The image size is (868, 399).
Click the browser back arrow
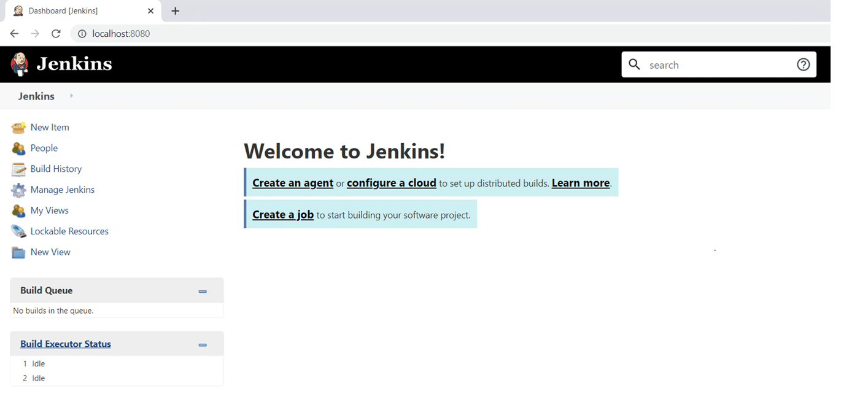(x=15, y=34)
